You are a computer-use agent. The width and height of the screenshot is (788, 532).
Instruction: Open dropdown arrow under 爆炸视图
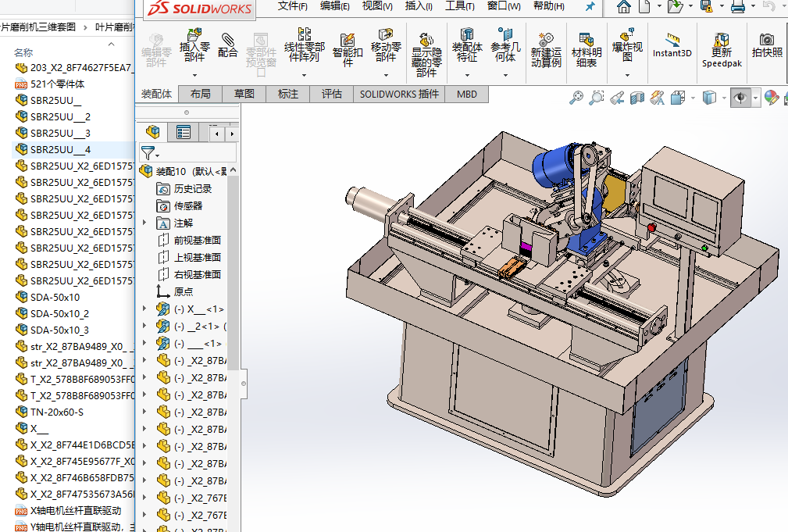click(627, 75)
